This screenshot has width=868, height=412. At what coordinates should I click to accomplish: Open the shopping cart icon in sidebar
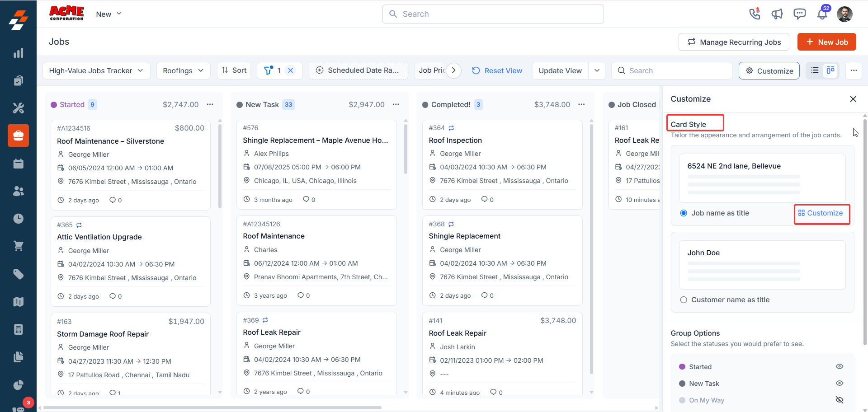[18, 246]
